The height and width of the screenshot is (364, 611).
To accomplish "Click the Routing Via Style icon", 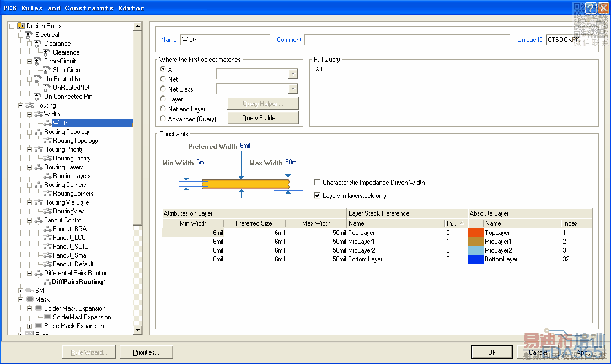I will pyautogui.click(x=38, y=202).
